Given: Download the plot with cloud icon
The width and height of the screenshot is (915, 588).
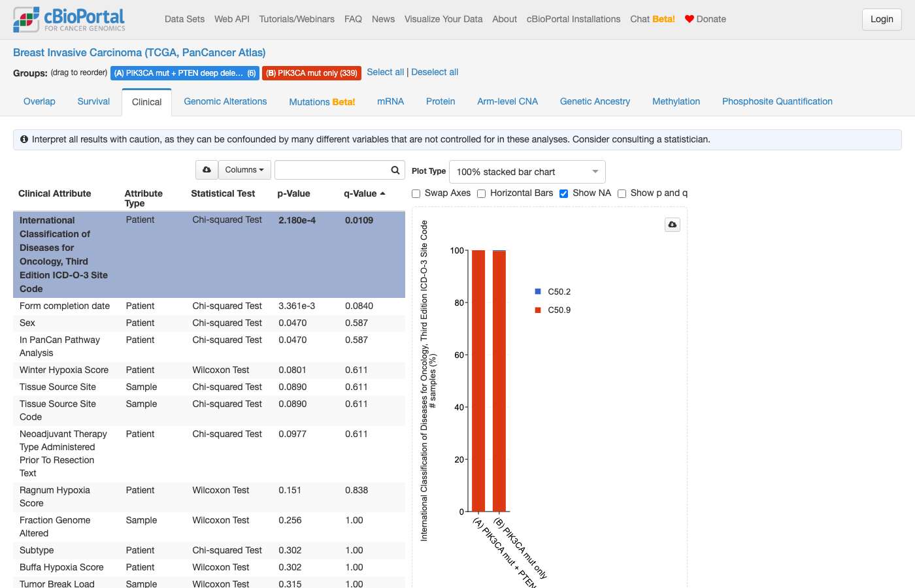Looking at the screenshot, I should click(673, 225).
